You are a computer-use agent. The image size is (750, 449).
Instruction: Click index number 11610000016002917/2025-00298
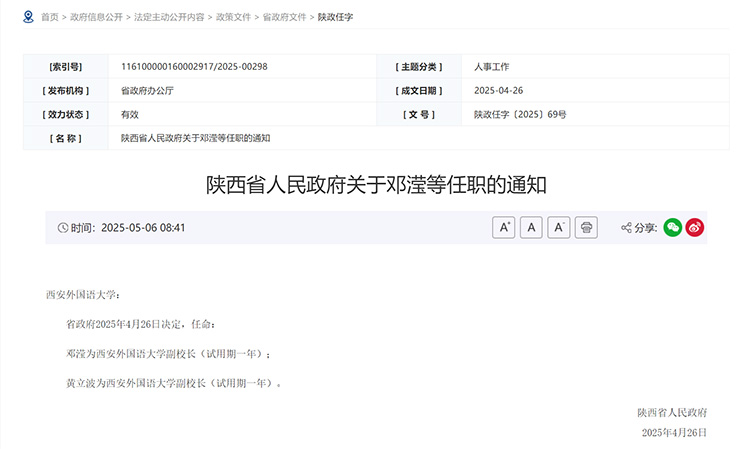pos(194,67)
